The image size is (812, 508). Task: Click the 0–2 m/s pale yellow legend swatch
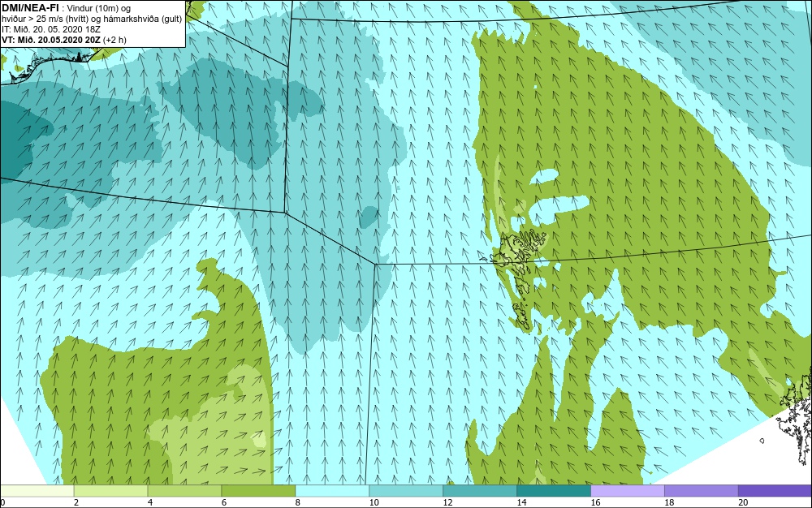click(37, 491)
